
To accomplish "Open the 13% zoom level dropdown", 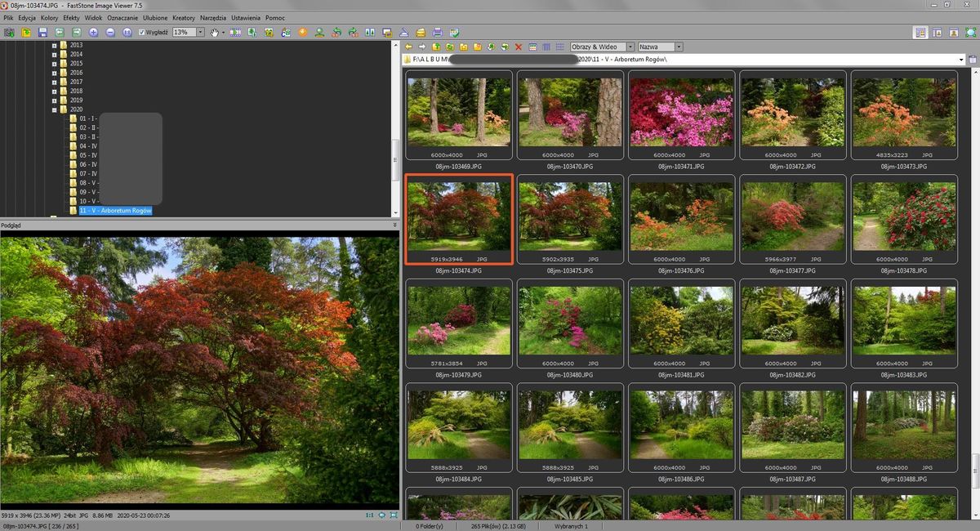I will (201, 33).
